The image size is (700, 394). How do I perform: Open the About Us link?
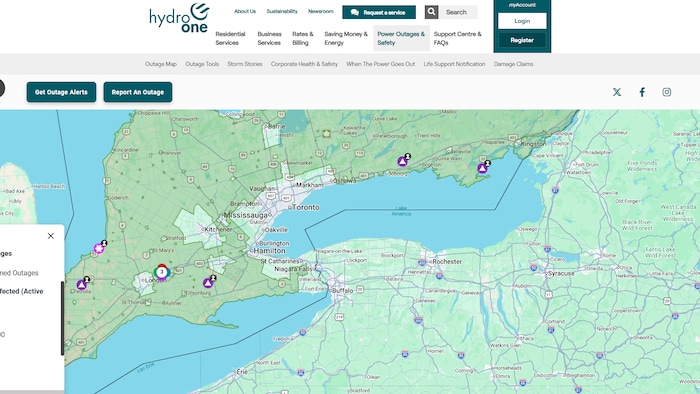245,11
